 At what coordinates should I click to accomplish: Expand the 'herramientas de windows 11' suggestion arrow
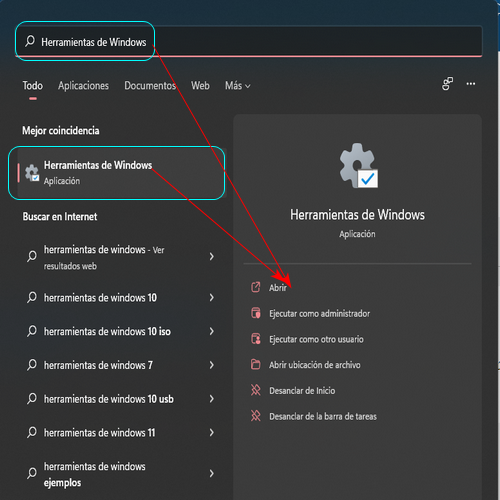[212, 432]
